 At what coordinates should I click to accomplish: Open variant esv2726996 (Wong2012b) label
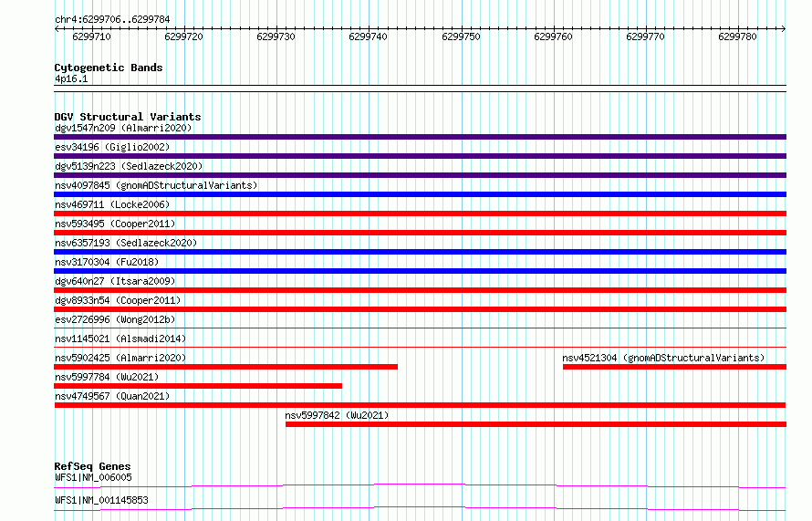(115, 319)
